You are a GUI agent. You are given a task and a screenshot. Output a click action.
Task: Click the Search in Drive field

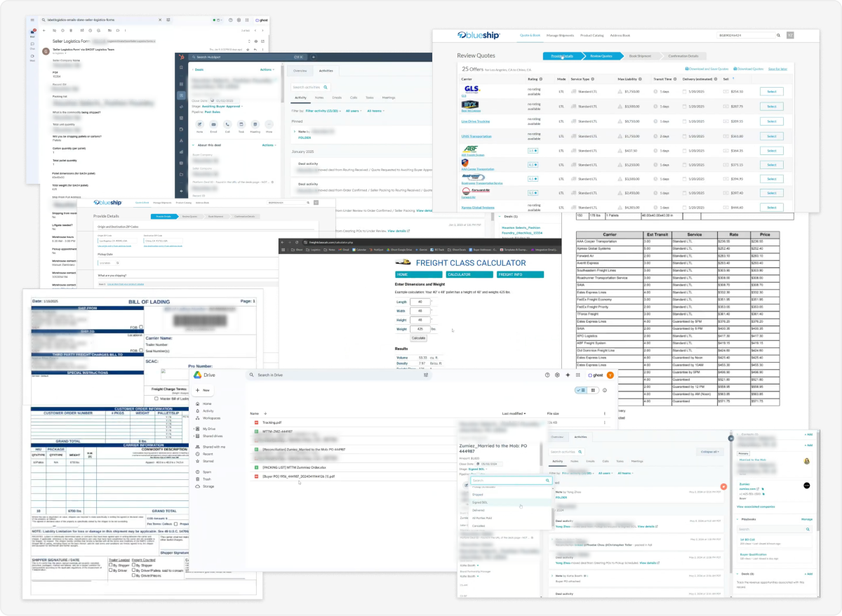(x=340, y=375)
